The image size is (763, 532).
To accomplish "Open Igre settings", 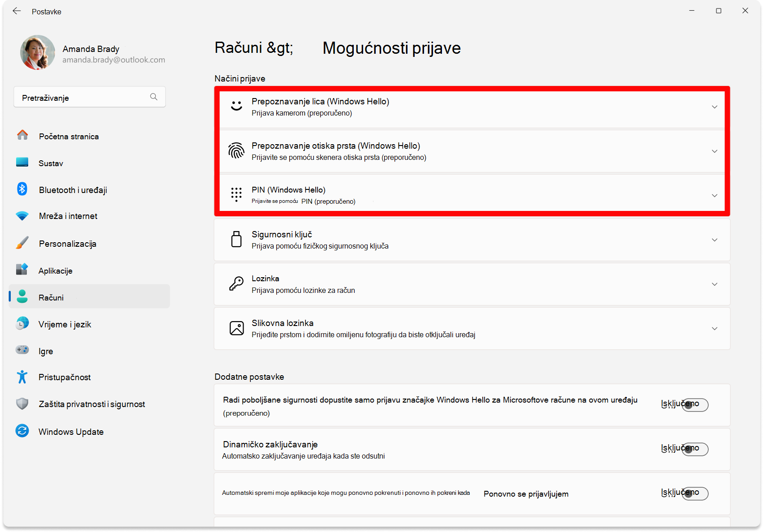I will 90,351.
